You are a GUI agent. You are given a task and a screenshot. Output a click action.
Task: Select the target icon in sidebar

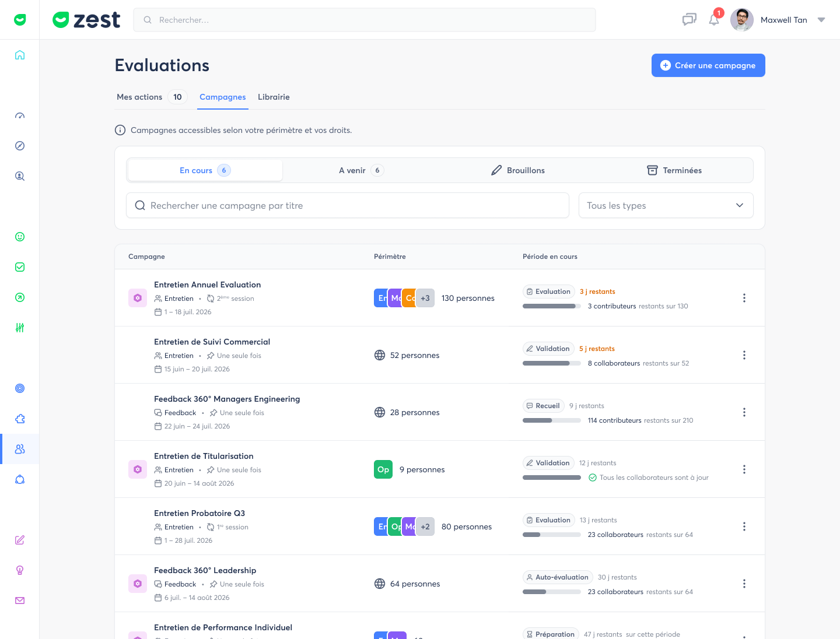pyautogui.click(x=20, y=388)
